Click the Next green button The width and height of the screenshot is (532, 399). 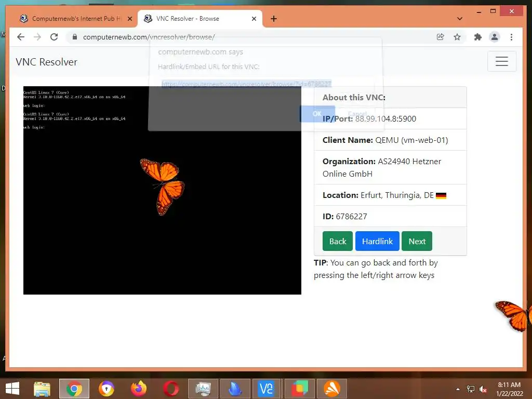[417, 241]
